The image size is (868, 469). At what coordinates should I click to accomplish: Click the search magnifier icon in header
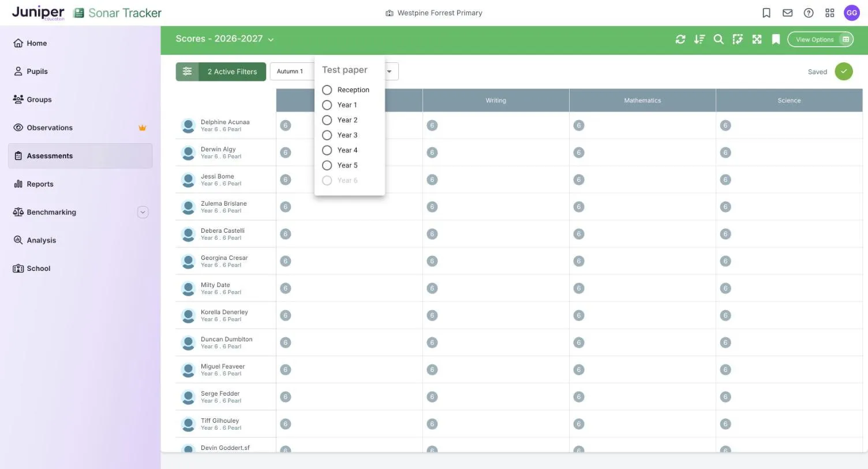pyautogui.click(x=719, y=39)
